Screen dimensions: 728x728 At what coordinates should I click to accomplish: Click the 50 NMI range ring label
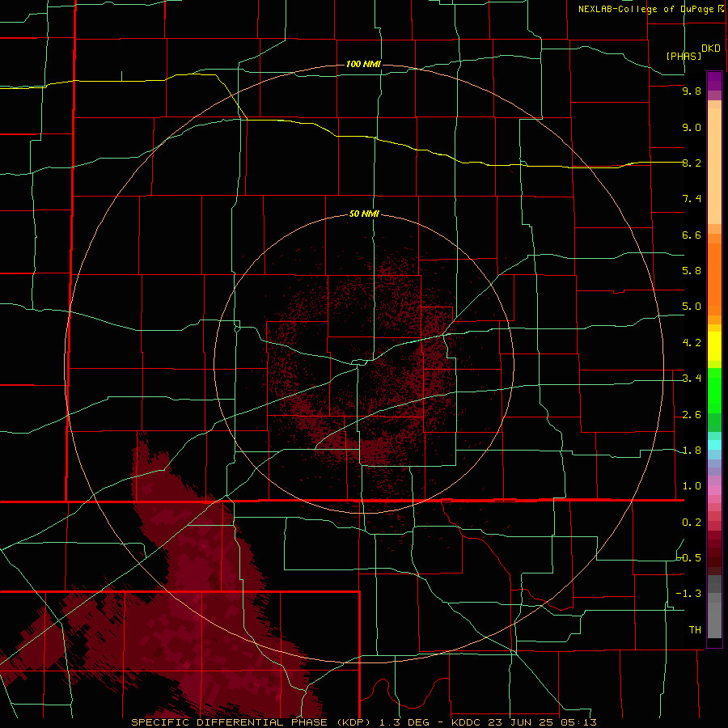point(364,214)
